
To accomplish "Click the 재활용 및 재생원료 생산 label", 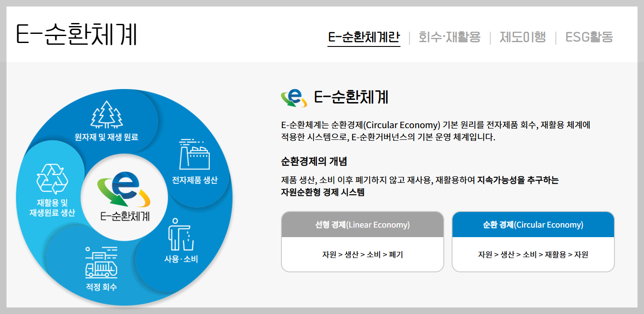I will coord(52,208).
